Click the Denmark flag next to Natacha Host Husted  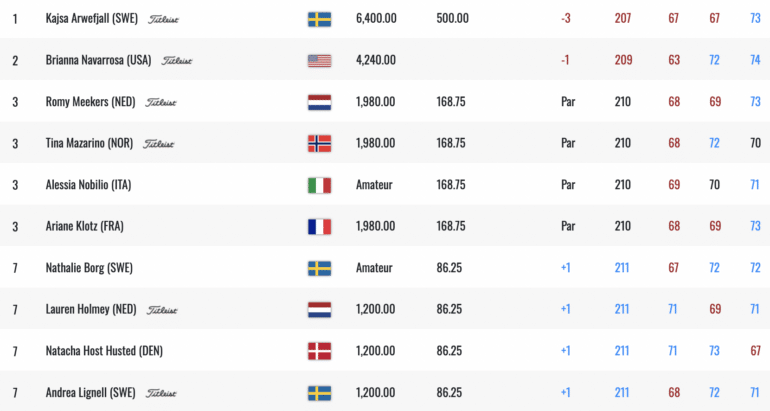[x=319, y=351]
